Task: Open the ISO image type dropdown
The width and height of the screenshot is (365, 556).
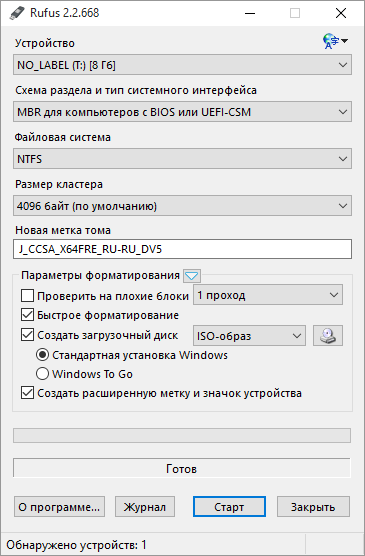Action: coord(249,335)
